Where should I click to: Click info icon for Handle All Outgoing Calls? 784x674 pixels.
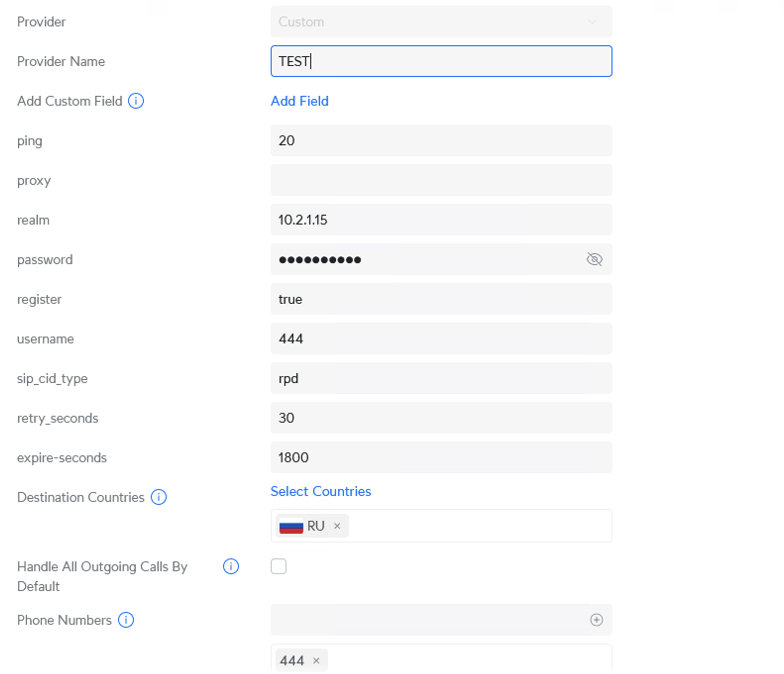231,566
